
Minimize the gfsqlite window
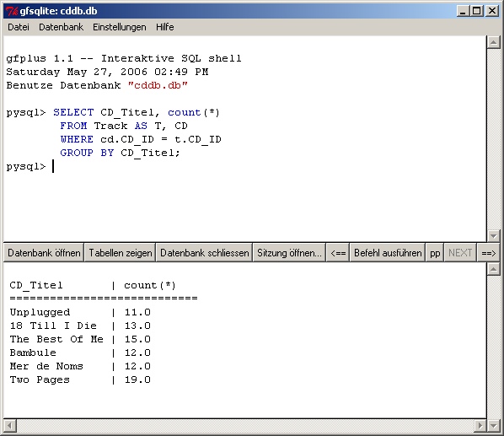click(463, 11)
